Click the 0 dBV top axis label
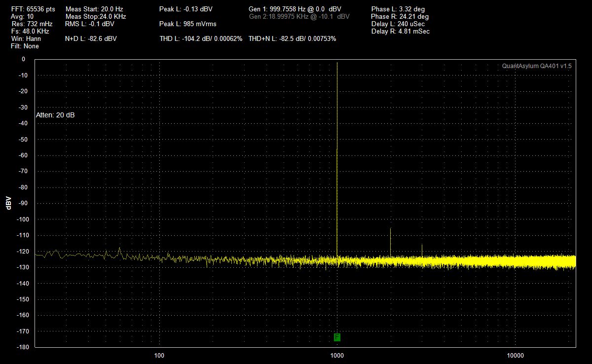 pyautogui.click(x=24, y=59)
